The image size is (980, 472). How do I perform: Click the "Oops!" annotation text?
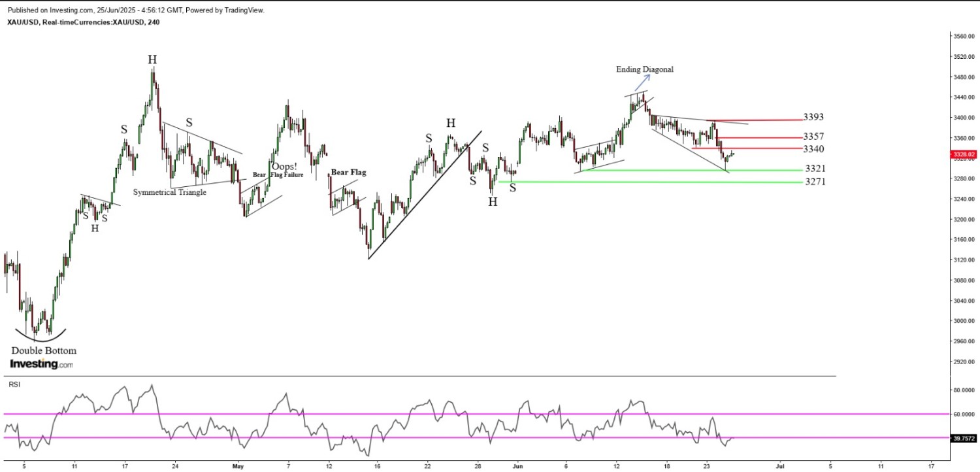click(x=284, y=166)
